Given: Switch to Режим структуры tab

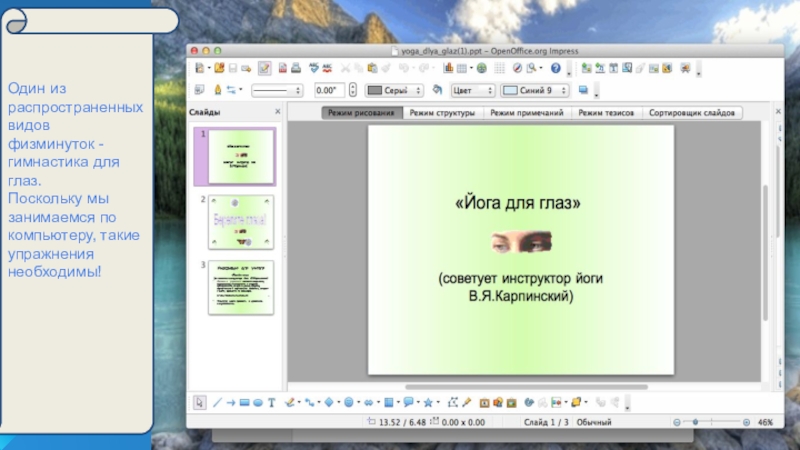Looking at the screenshot, I should 441,113.
